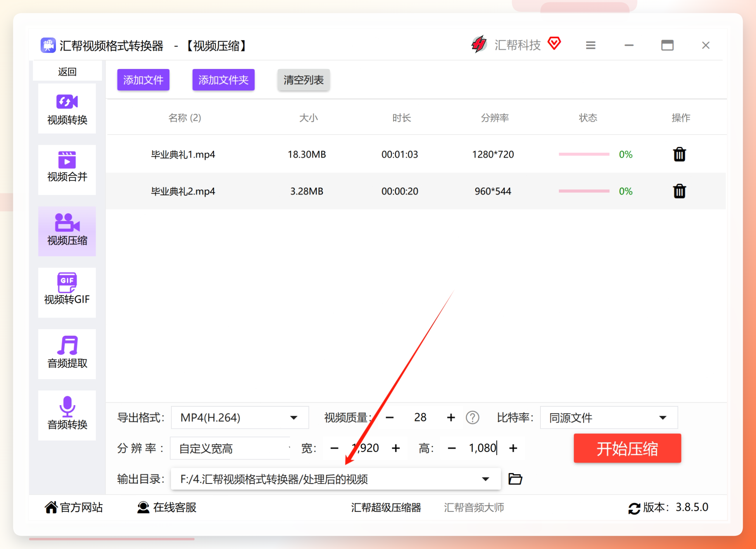Screen dimensions: 756x549
Task: Open the 视频转GIF module
Action: [x=67, y=292]
